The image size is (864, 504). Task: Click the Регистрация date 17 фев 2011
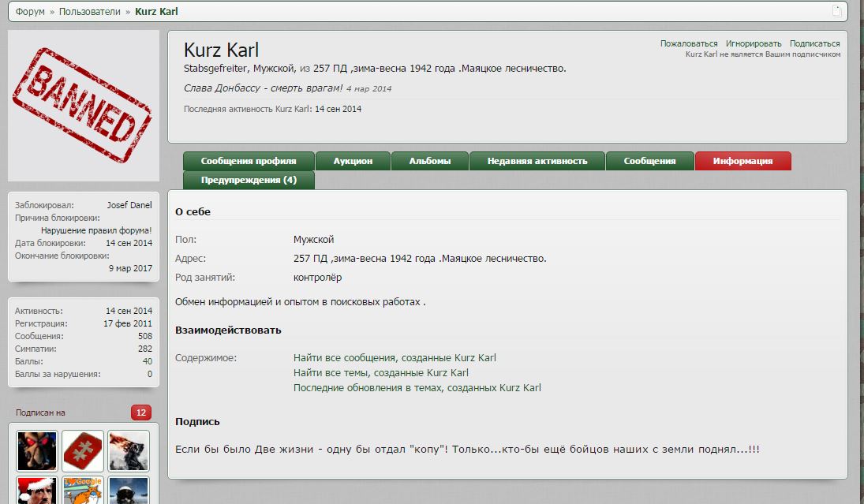(x=128, y=323)
